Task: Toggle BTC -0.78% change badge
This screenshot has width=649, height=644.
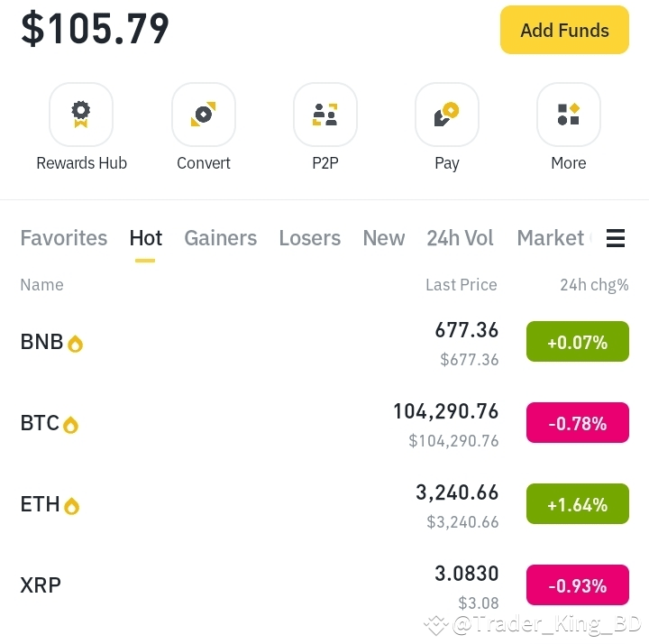Action: tap(578, 423)
